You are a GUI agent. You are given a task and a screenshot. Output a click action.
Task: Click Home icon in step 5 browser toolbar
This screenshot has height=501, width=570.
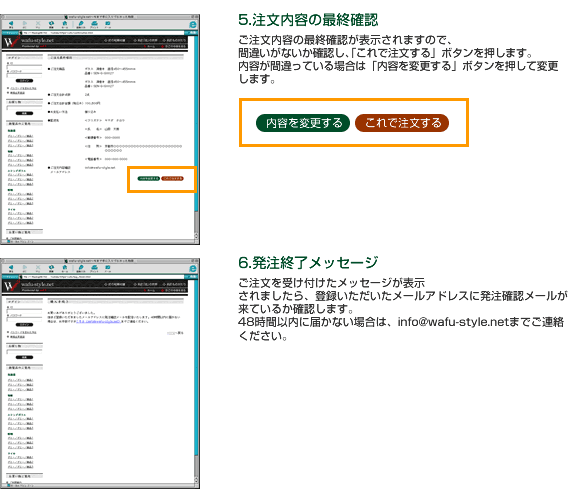coord(65,24)
